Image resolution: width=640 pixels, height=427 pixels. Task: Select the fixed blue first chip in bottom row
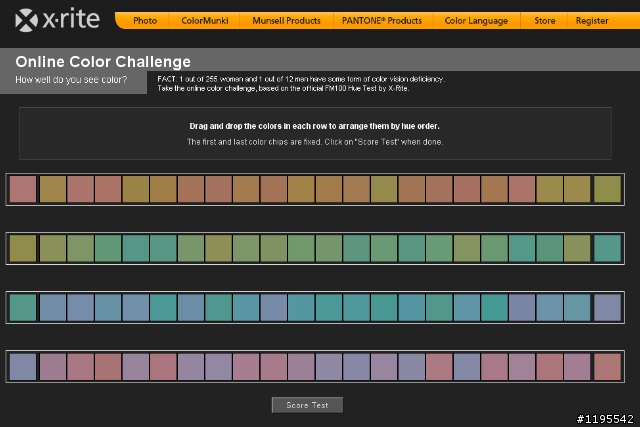23,367
